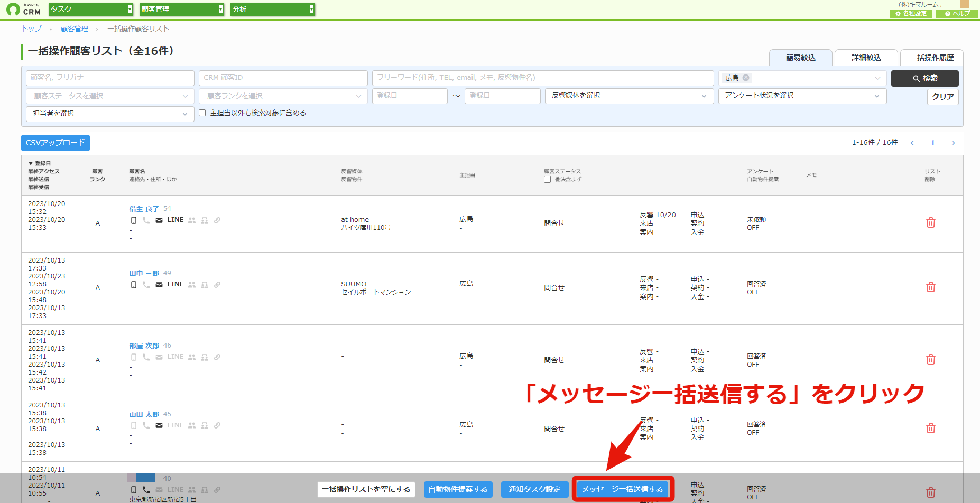Click link chain icon for 田中 三郎
Viewport: 980px width, 503px height.
click(217, 285)
